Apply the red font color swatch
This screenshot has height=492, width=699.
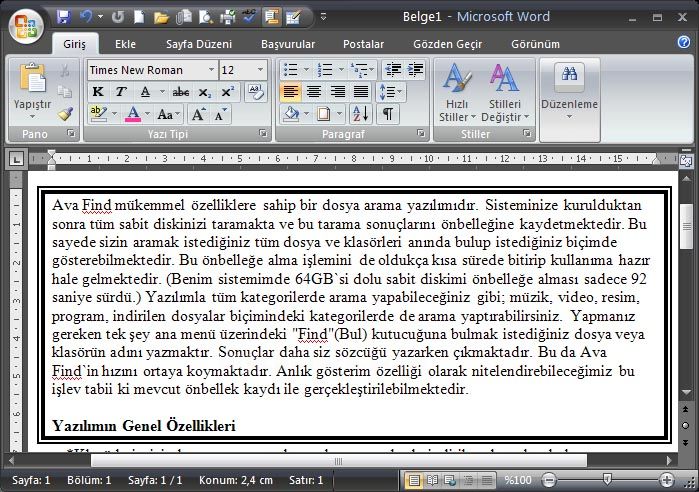click(133, 115)
